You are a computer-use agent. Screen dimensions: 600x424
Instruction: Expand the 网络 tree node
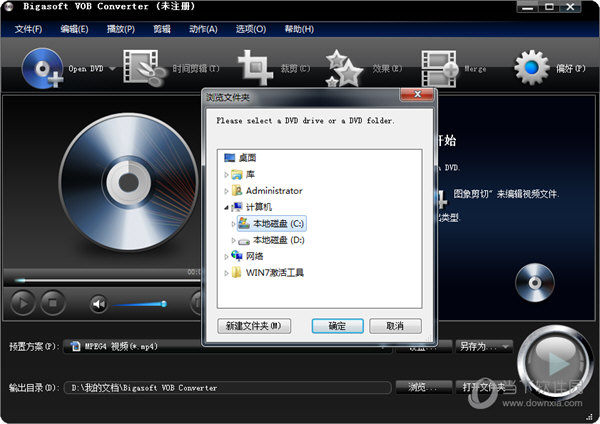(x=226, y=256)
